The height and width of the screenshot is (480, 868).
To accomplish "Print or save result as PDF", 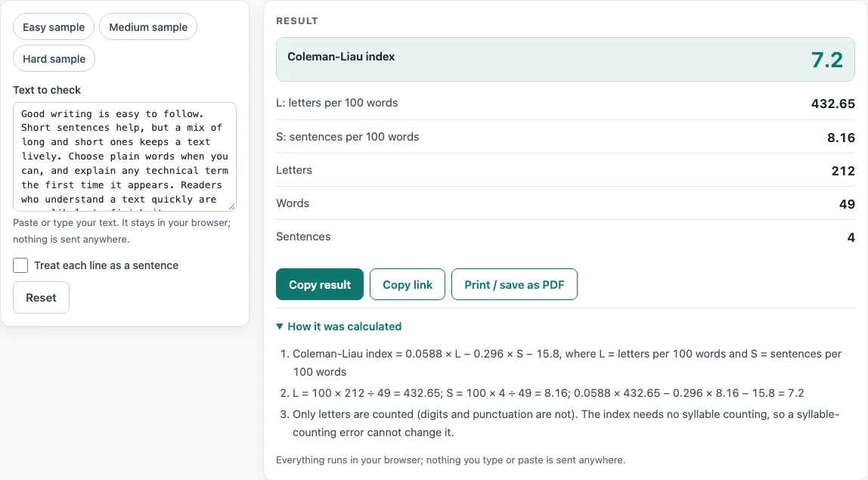I will [514, 284].
